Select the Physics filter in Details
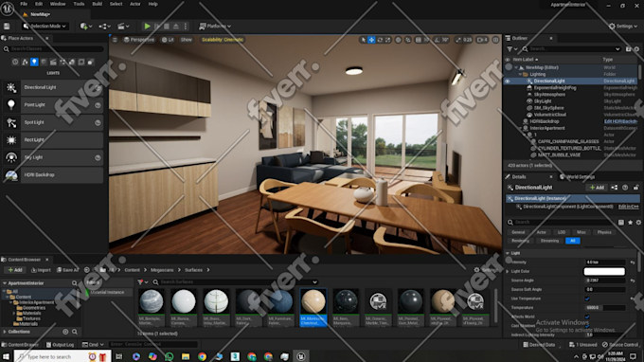Image resolution: width=644 pixels, height=362 pixels. click(x=604, y=232)
